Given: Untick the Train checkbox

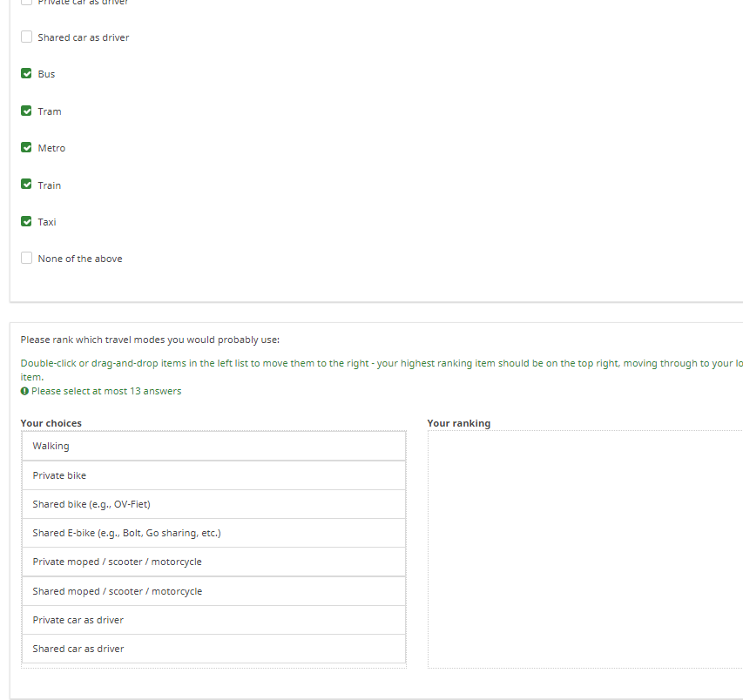Looking at the screenshot, I should coord(27,185).
